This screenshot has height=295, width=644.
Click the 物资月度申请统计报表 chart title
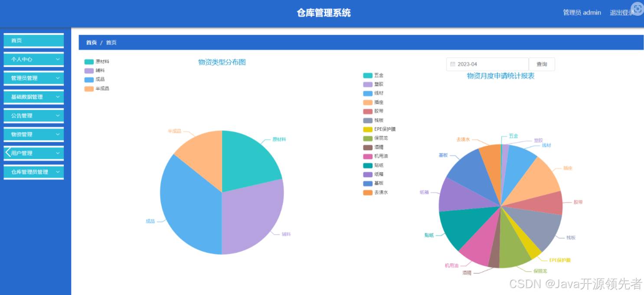(x=500, y=76)
